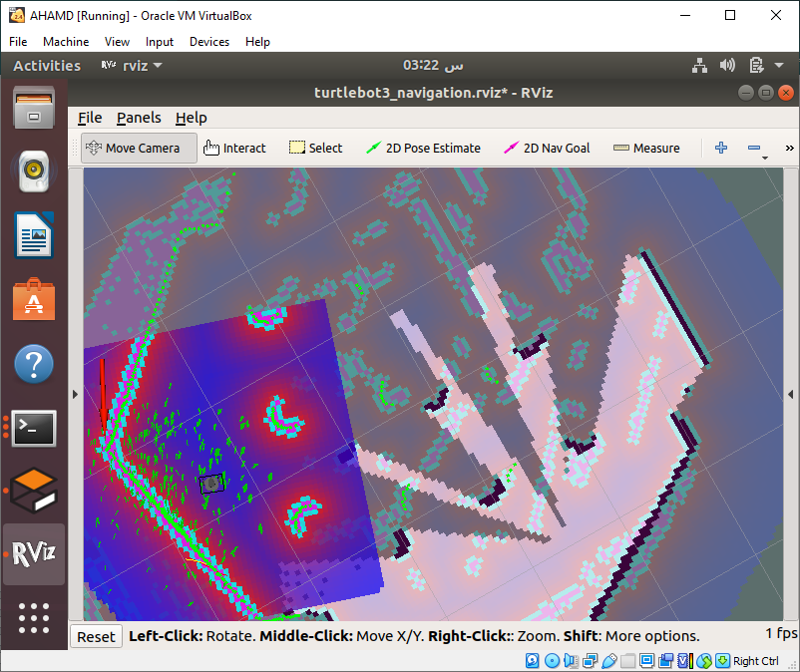
Task: Click the robot model in the map view
Action: (212, 484)
